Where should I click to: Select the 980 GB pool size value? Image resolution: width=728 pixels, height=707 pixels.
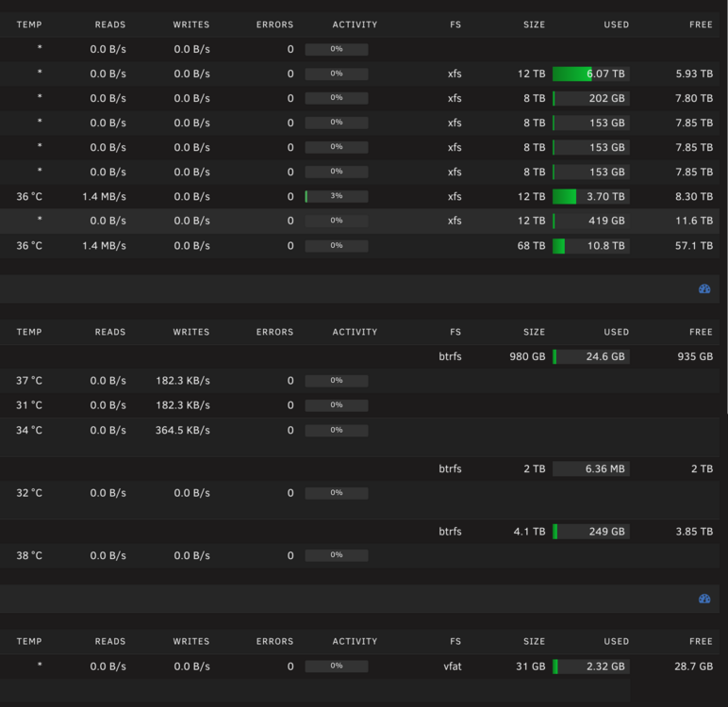coord(527,356)
